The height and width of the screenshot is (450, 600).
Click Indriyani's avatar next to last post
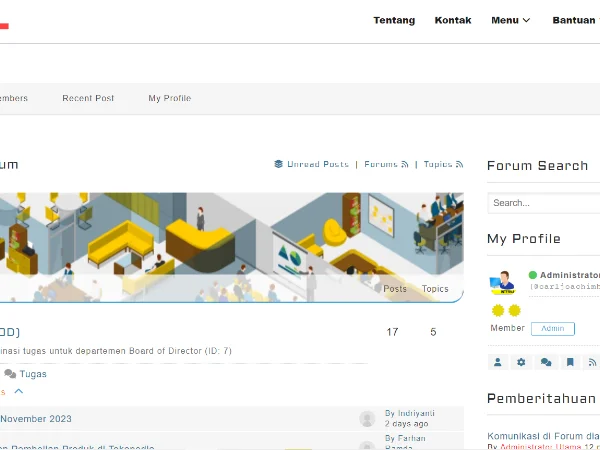tap(367, 418)
